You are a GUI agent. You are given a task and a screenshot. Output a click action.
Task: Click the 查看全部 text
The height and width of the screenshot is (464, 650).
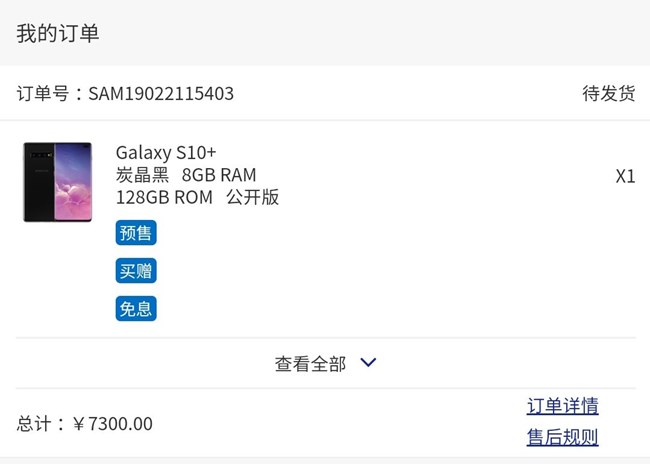[310, 364]
